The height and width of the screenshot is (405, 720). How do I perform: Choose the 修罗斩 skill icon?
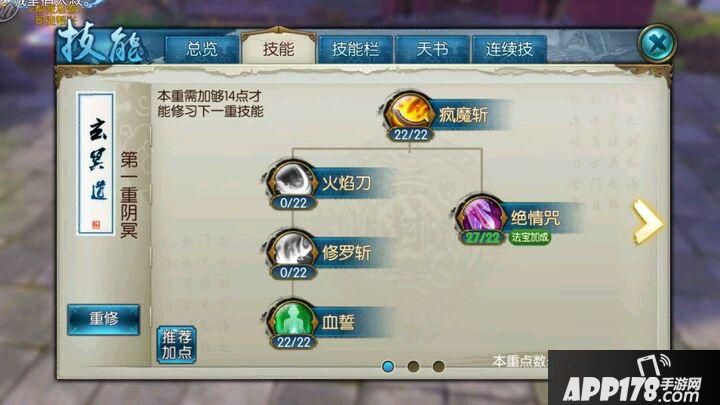pos(292,251)
